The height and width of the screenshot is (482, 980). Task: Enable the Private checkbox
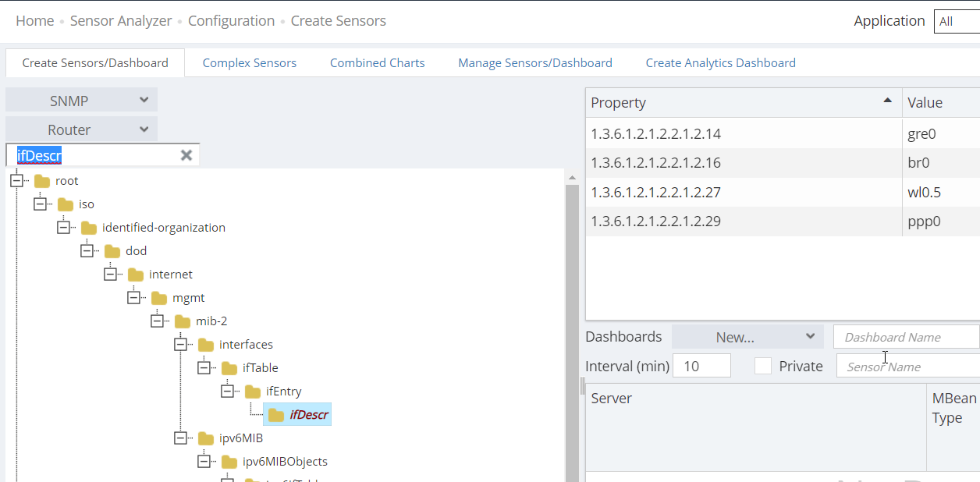763,366
